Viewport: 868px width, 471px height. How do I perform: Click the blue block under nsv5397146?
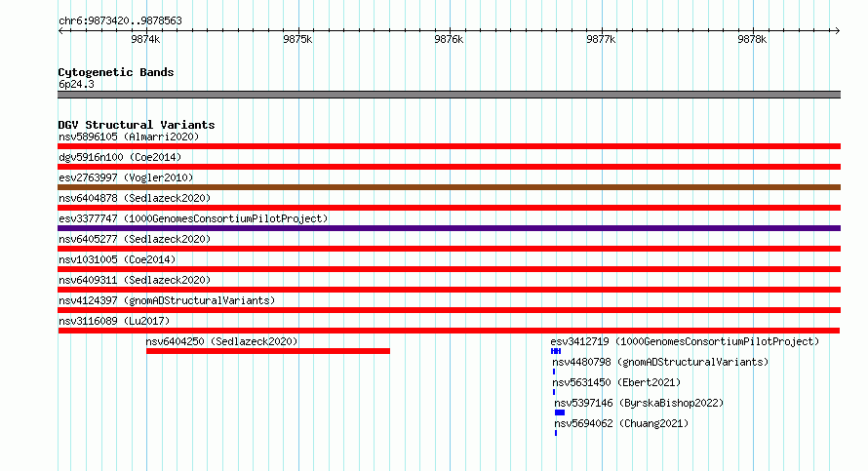[x=560, y=412]
